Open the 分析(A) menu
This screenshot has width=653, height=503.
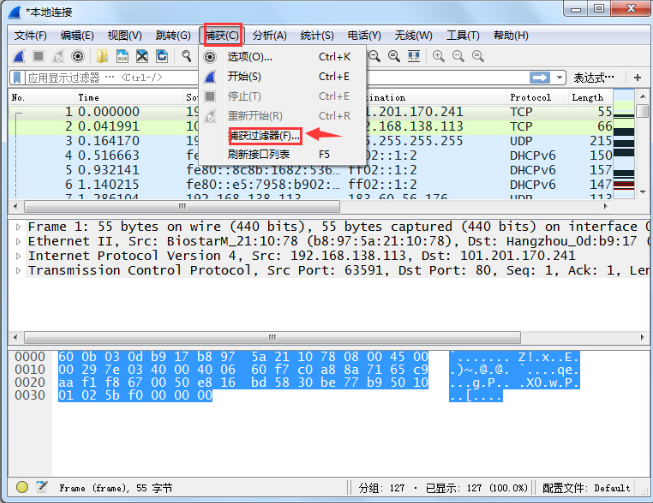[269, 35]
